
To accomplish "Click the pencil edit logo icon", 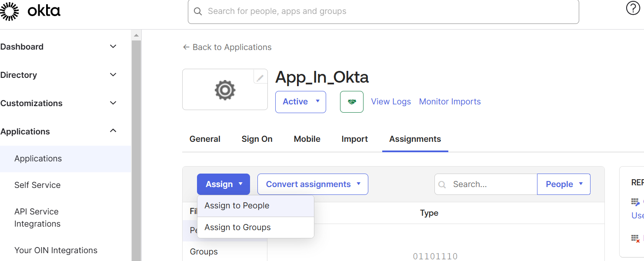I will click(x=260, y=78).
